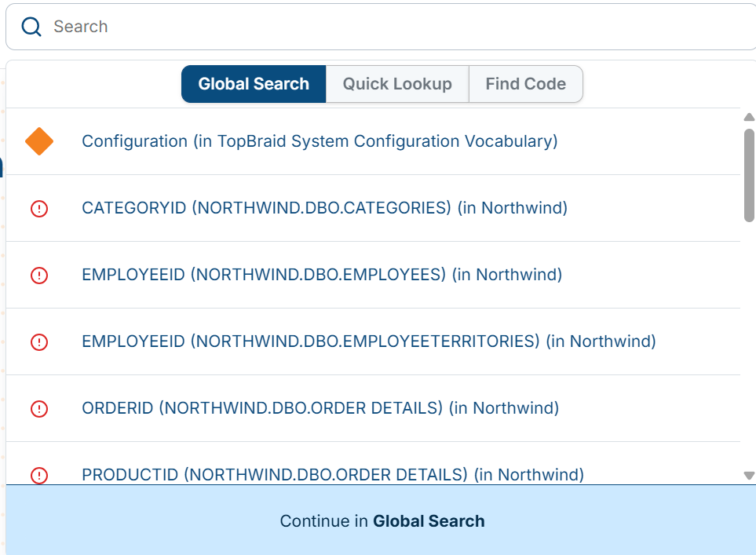Click the alert icon beside EMPLOYEEID (NORTHWIND.DBO.EMPLOYEETERRITORIES)
The image size is (756, 555).
(39, 342)
